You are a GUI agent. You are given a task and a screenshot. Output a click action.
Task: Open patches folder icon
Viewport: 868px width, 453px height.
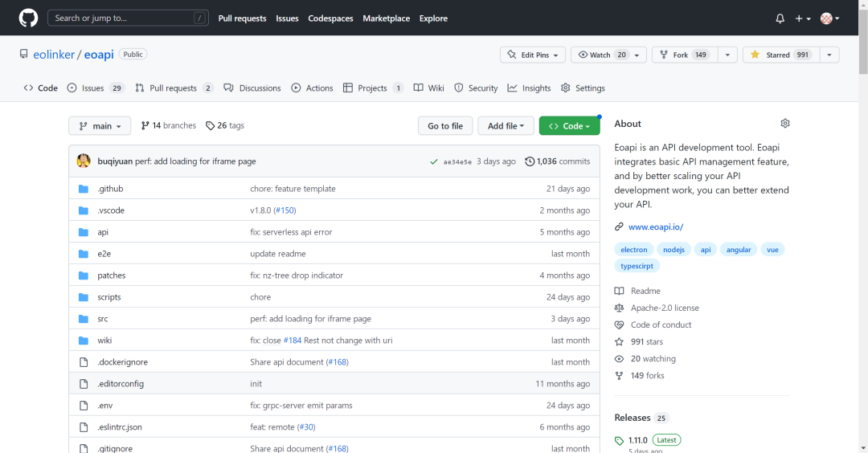(84, 275)
